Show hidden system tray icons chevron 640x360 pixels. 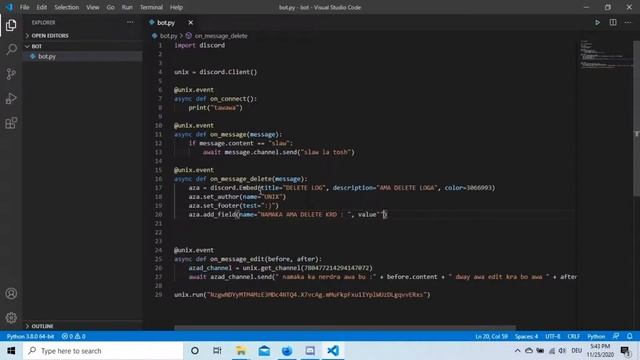click(517, 351)
